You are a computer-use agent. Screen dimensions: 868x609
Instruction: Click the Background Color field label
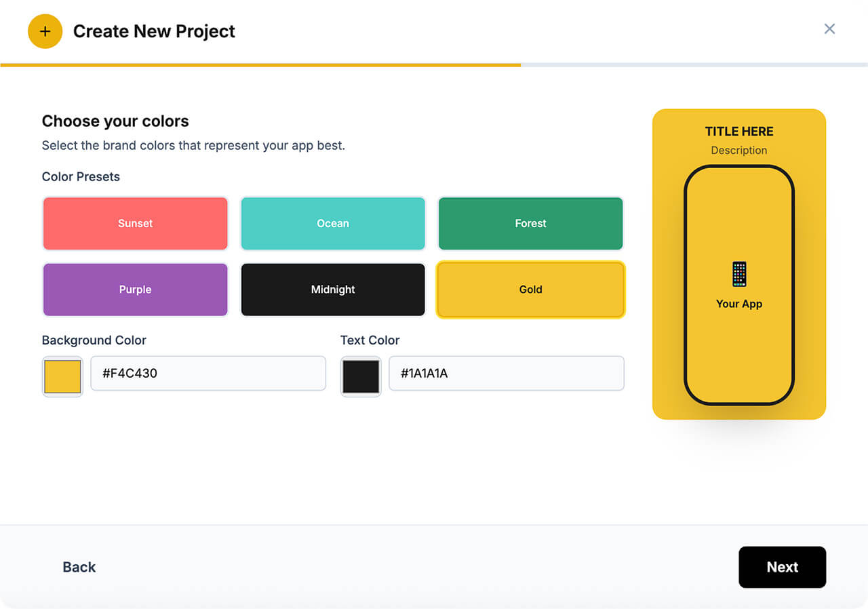click(x=94, y=340)
